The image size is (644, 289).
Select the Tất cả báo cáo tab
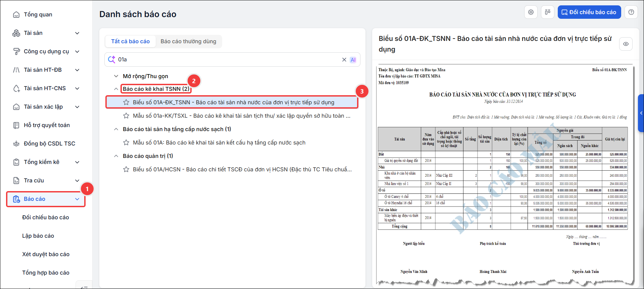(130, 42)
